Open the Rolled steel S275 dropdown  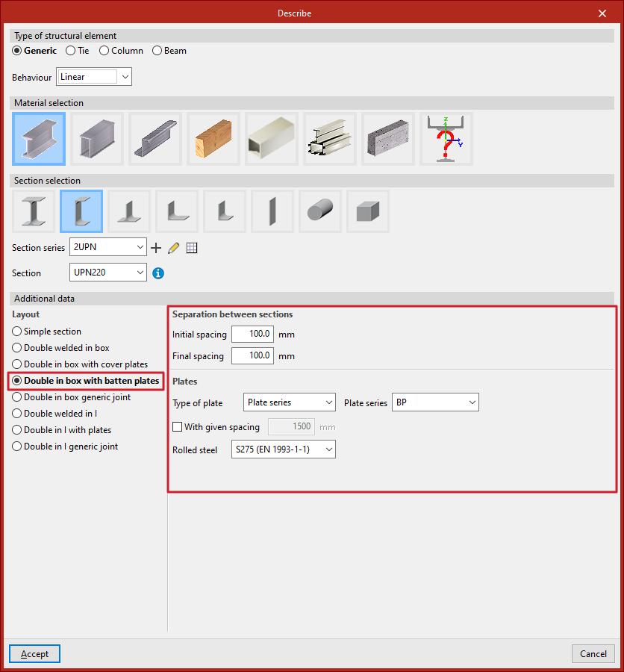pos(284,449)
